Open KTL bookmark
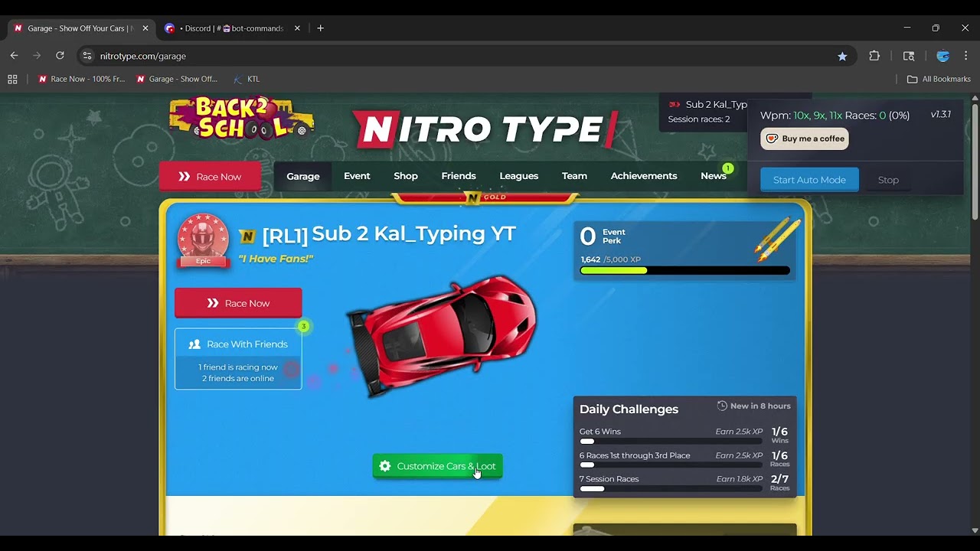The height and width of the screenshot is (551, 980). click(x=247, y=79)
